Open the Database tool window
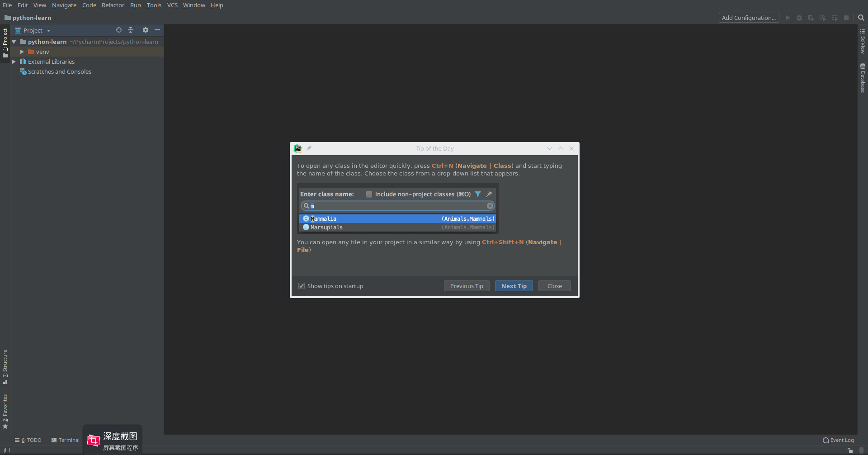Viewport: 868px width, 455px height. [863, 78]
